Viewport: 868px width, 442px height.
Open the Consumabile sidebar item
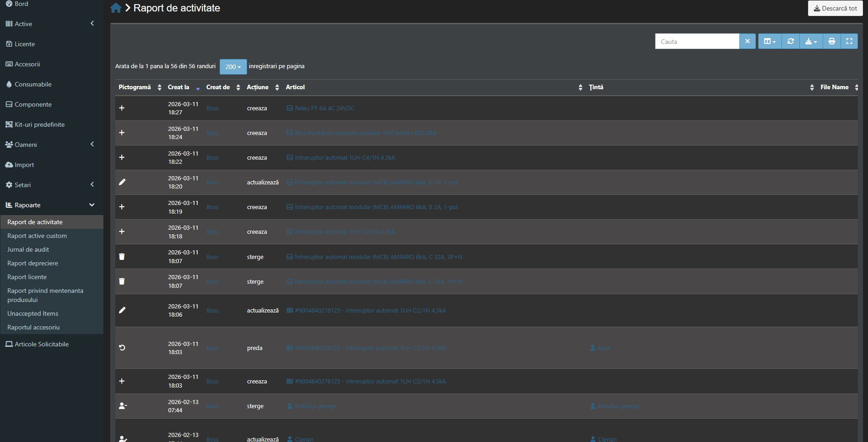(52, 84)
